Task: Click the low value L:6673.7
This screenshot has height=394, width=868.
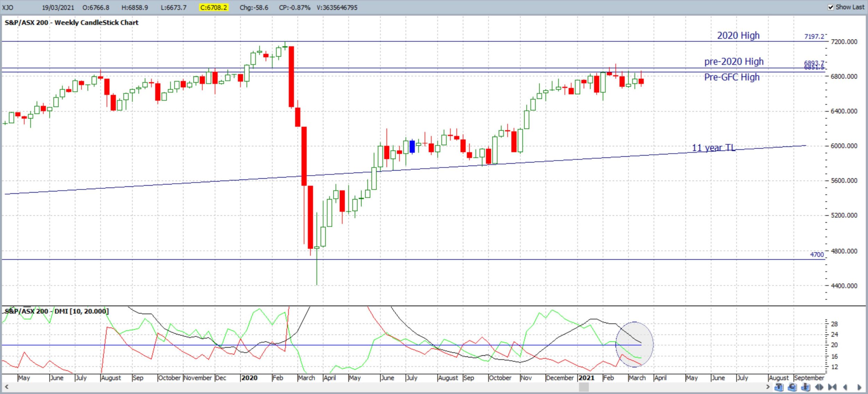Action: [x=174, y=7]
